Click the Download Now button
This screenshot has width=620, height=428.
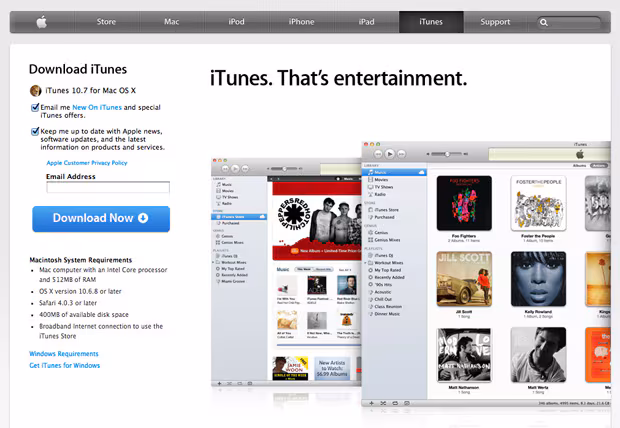pyautogui.click(x=101, y=219)
